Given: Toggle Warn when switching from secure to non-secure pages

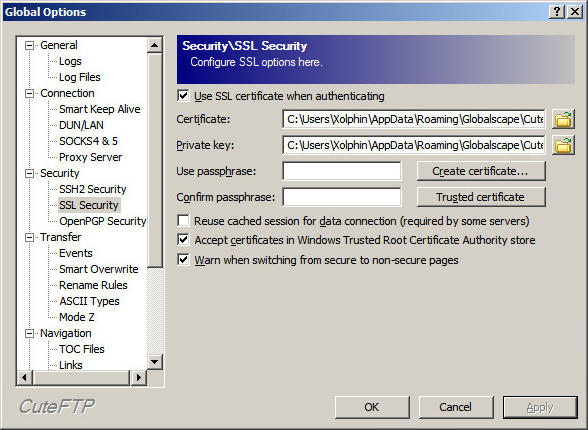Looking at the screenshot, I should pyautogui.click(x=183, y=259).
